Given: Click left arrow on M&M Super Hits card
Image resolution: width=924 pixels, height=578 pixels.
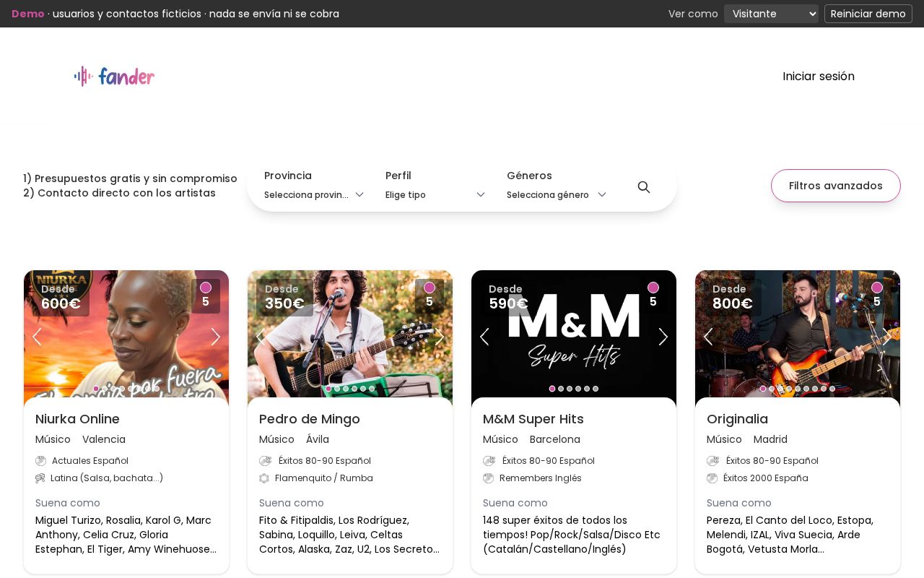Looking at the screenshot, I should point(484,337).
